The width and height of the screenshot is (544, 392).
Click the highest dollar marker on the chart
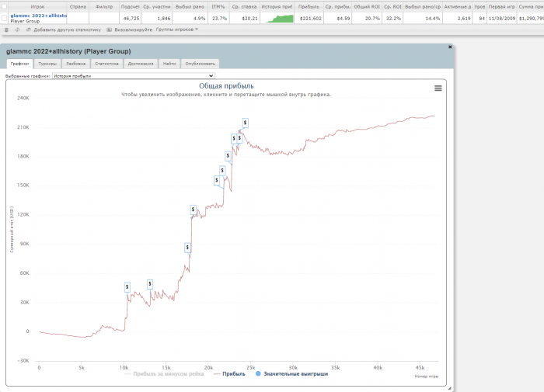tap(246, 123)
